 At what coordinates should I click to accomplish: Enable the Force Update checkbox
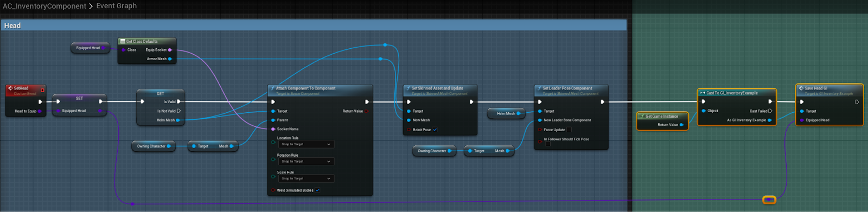coord(569,130)
